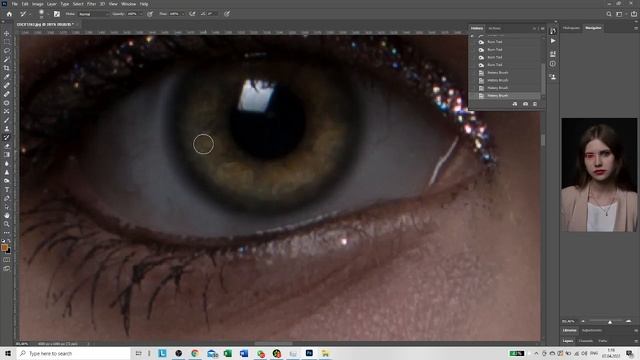
Task: Select the Gradient tool
Action: coord(7,155)
